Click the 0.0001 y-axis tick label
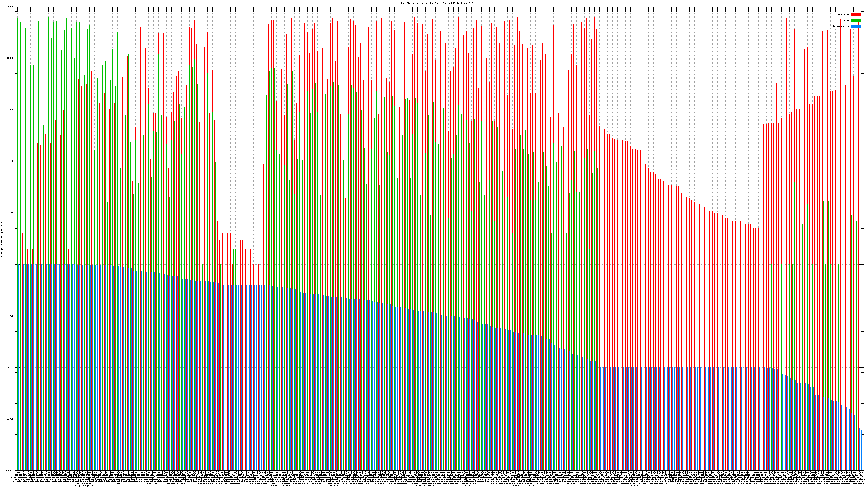868x488 pixels. click(9, 470)
